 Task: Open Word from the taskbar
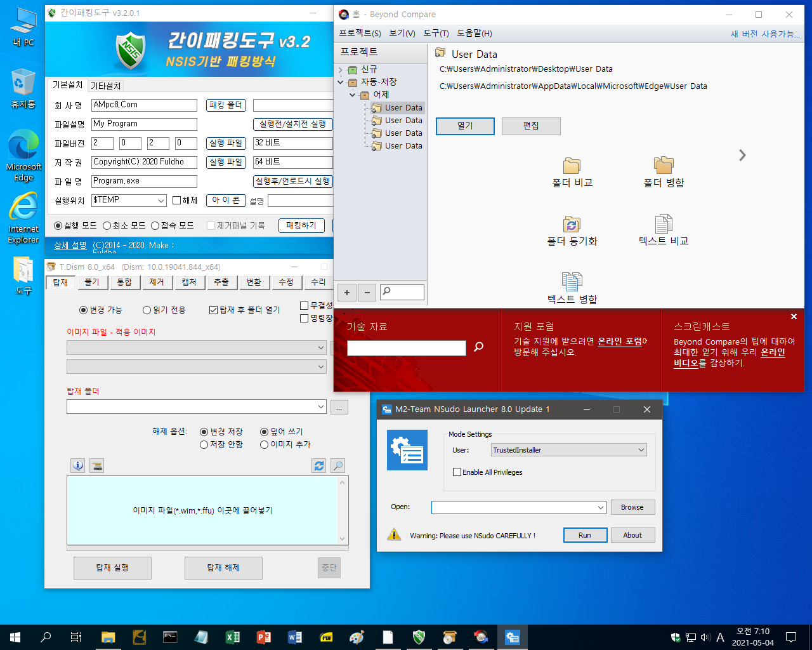(x=295, y=637)
